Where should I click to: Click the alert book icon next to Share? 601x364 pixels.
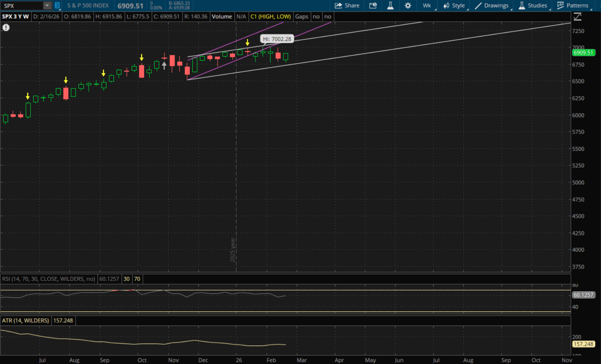click(373, 6)
